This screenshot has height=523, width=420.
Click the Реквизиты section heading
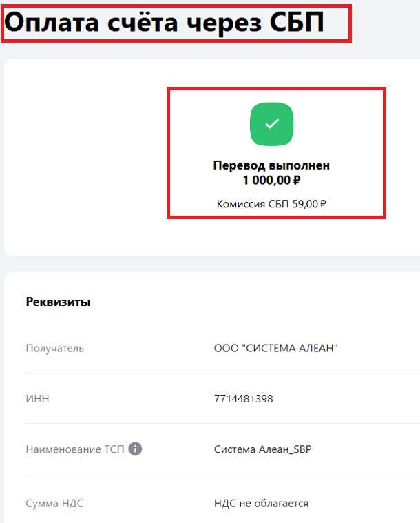tap(58, 302)
